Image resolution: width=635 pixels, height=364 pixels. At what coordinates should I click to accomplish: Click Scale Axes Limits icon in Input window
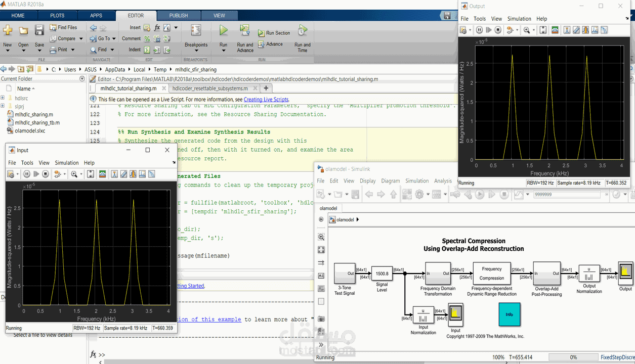coord(91,174)
